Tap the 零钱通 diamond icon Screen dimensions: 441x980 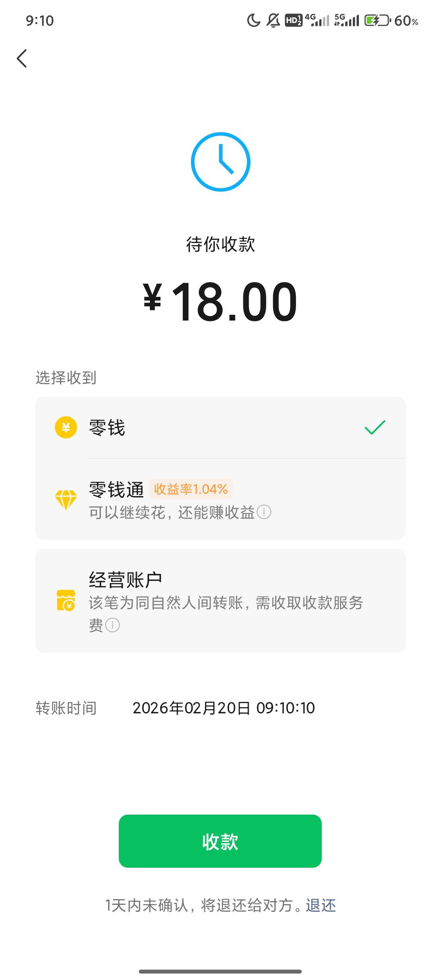pyautogui.click(x=66, y=500)
